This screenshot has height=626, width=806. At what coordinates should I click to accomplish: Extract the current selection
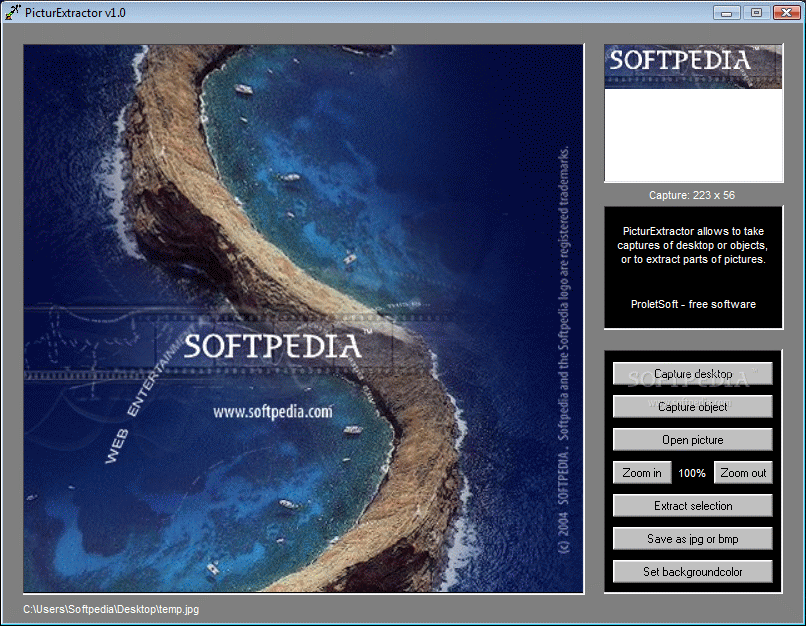692,506
